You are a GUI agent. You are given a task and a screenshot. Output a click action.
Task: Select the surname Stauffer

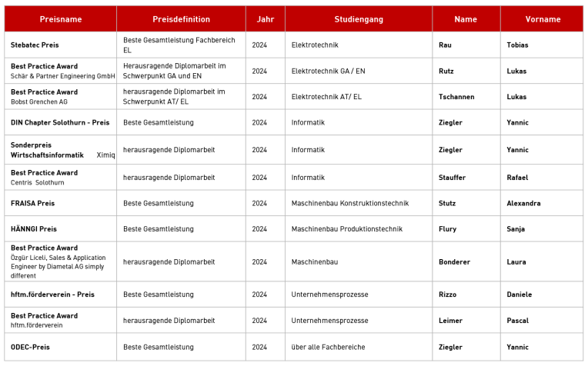[452, 178]
